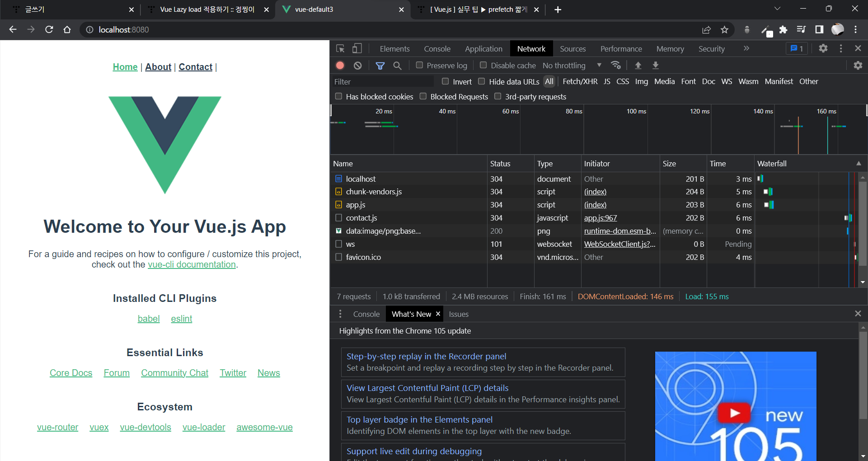Open Step-by-step replay in Recorder panel link

coord(426,356)
